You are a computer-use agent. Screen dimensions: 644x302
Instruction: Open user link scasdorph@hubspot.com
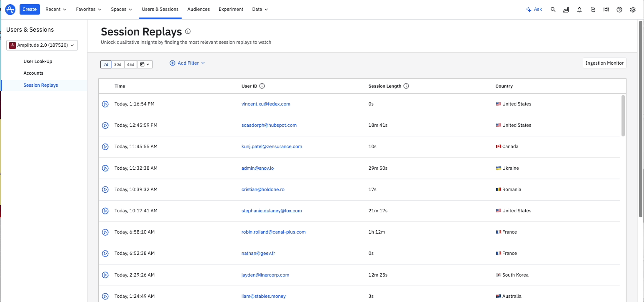coord(269,125)
